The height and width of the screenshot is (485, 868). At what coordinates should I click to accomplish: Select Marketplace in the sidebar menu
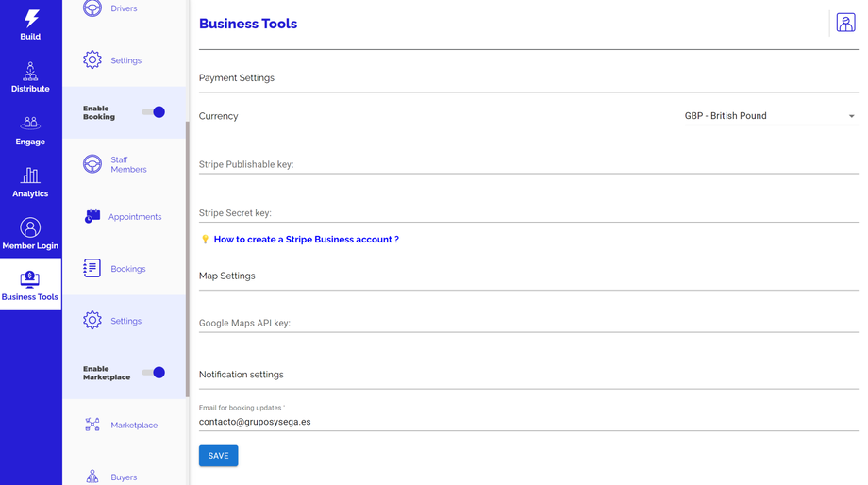tap(133, 425)
